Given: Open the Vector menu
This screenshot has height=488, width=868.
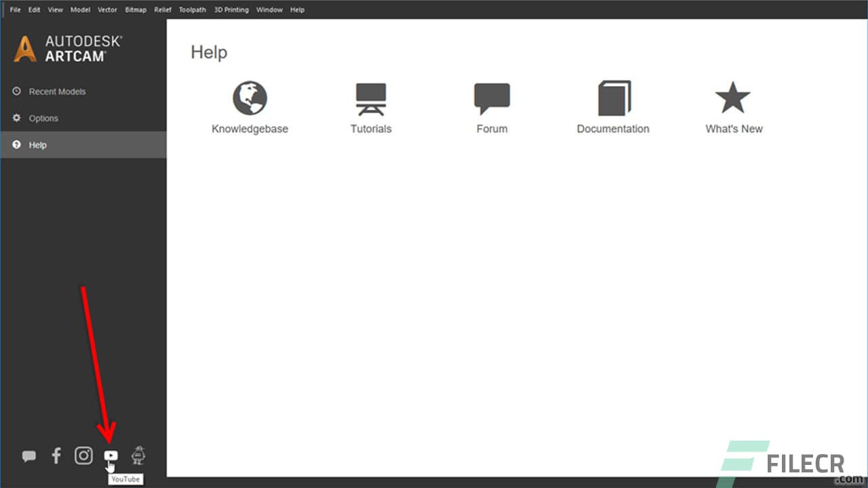Looking at the screenshot, I should pyautogui.click(x=106, y=9).
